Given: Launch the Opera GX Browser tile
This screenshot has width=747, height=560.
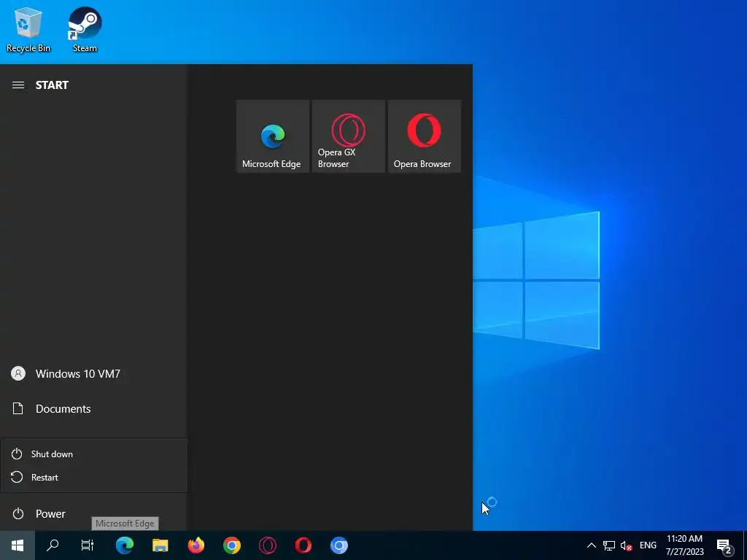Looking at the screenshot, I should click(x=348, y=136).
